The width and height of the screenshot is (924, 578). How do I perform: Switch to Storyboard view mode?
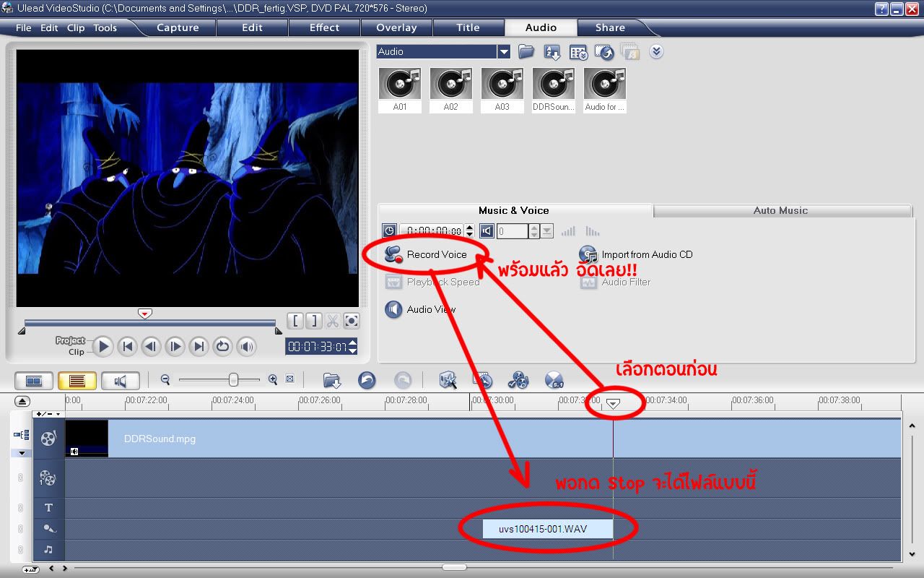click(34, 381)
